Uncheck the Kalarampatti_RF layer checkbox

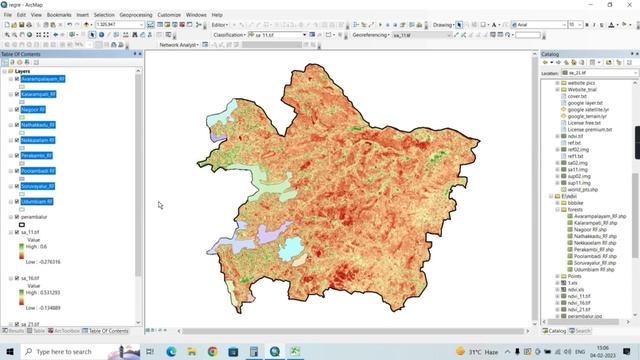tap(17, 94)
